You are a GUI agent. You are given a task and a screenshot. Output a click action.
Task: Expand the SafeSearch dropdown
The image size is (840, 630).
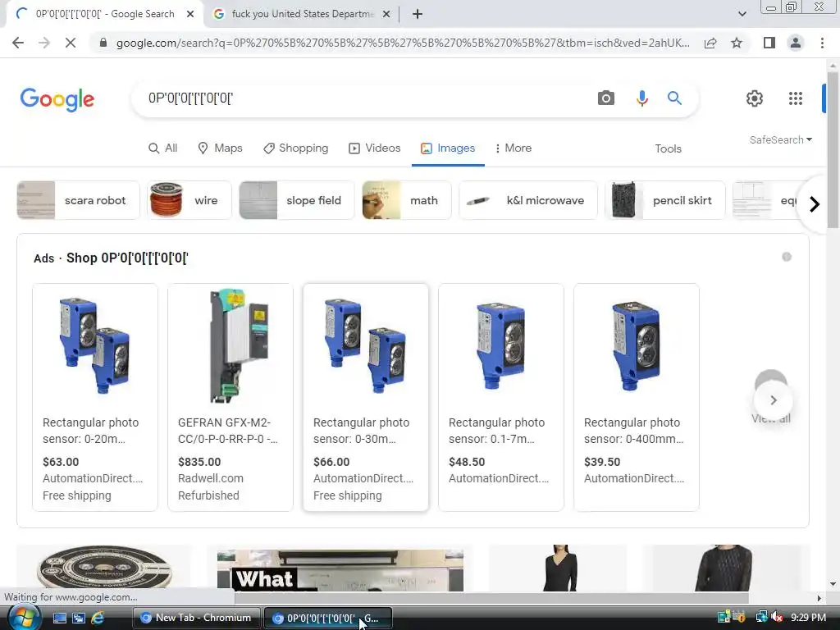tap(781, 139)
